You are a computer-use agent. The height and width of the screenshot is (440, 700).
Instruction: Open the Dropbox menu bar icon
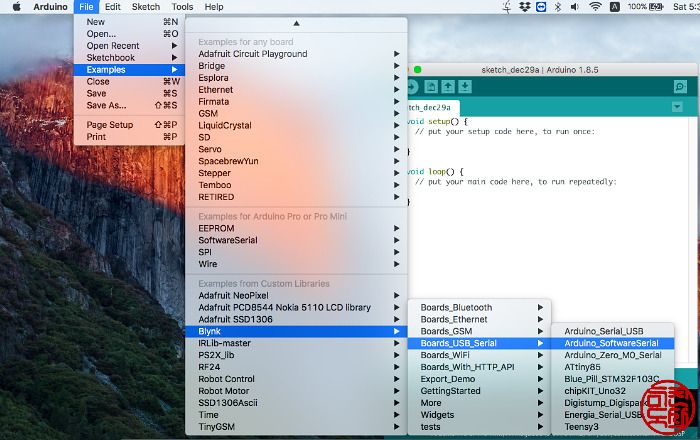525,7
